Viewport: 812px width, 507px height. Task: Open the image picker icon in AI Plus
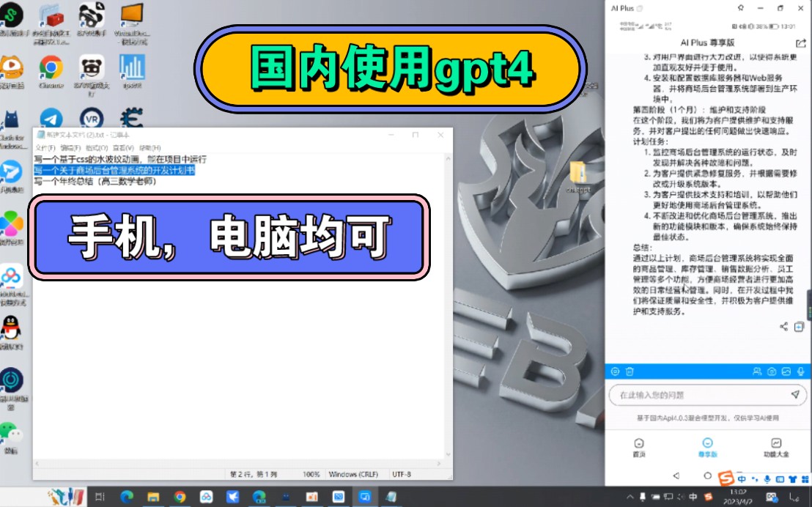(x=786, y=371)
